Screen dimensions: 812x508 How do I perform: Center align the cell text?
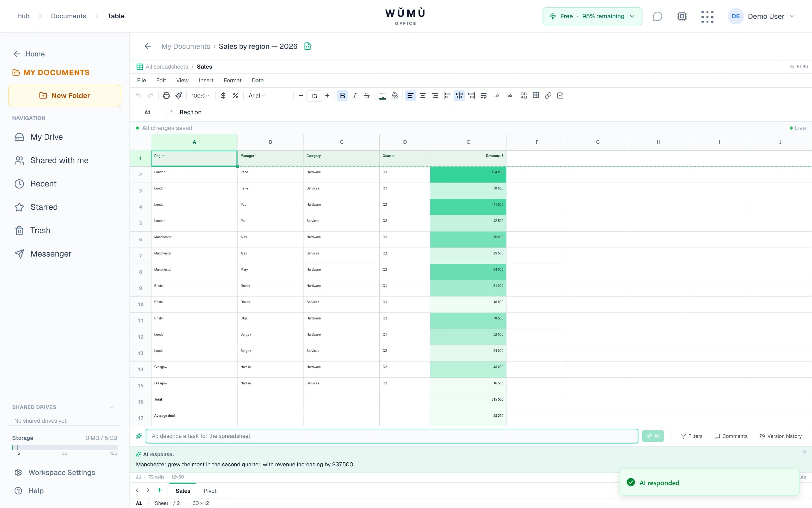[423, 96]
